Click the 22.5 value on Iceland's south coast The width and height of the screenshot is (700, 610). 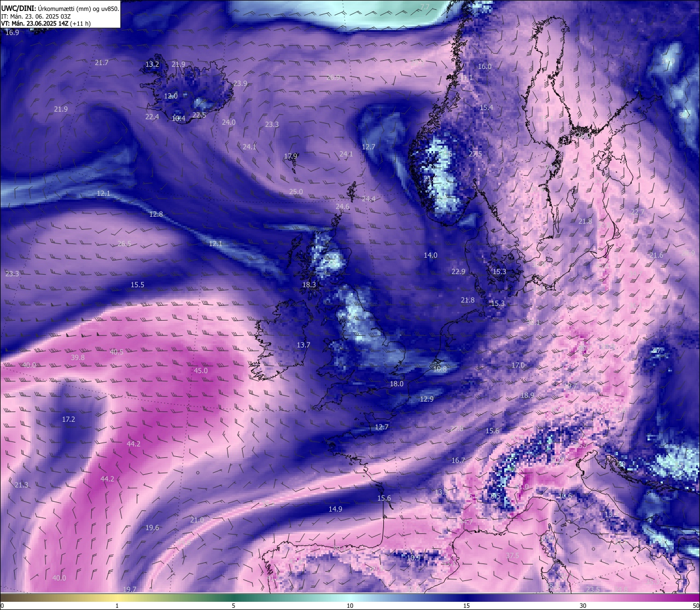199,115
